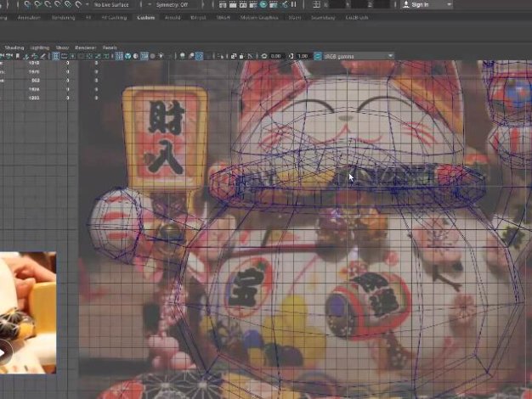
Task: Toggle 2D pan/zoom icon
Action: (x=35, y=56)
